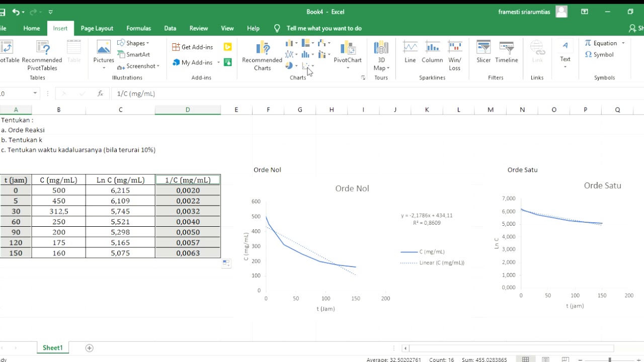Click the Bing Maps add-in icon
Viewport: 644px width, 362px height.
pyautogui.click(x=227, y=47)
